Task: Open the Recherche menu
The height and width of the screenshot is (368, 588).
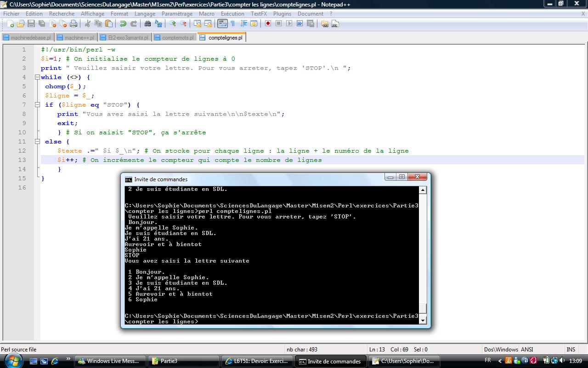Action: 62,14
